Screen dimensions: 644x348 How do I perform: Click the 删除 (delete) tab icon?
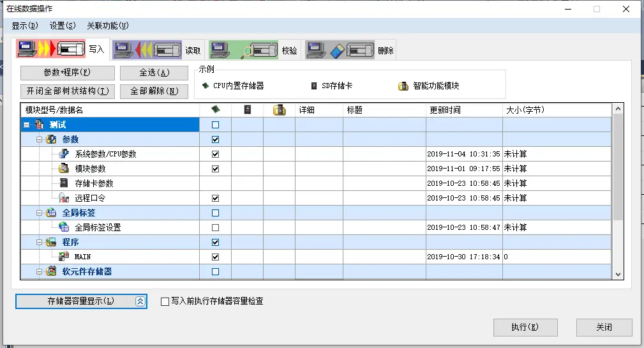tap(340, 50)
